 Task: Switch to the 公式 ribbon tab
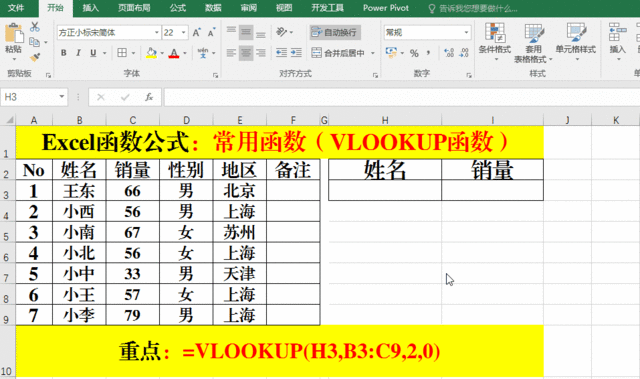point(178,8)
